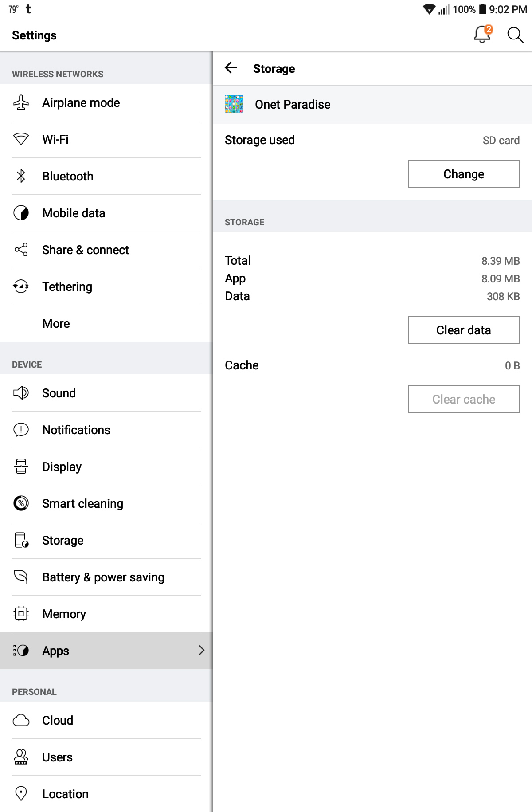Viewport: 532px width, 812px height.
Task: Tap the notifications bell icon
Action: [x=482, y=34]
